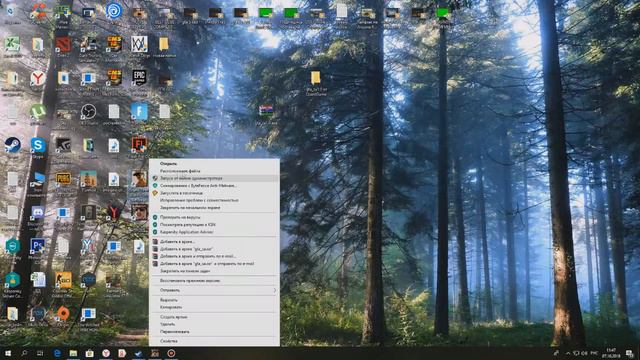Open Kaspersky Application Advisor entry
The height and width of the screenshot is (360, 640).
click(215, 232)
